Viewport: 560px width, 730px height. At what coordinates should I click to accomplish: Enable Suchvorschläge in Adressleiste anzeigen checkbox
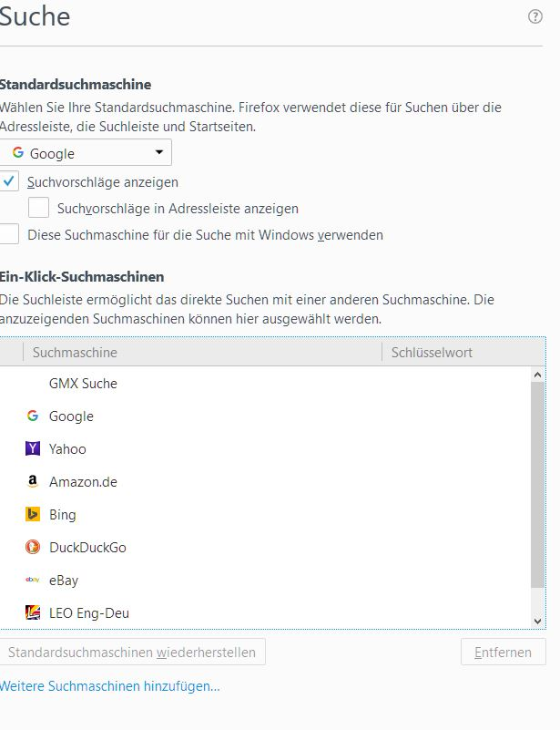[x=38, y=208]
